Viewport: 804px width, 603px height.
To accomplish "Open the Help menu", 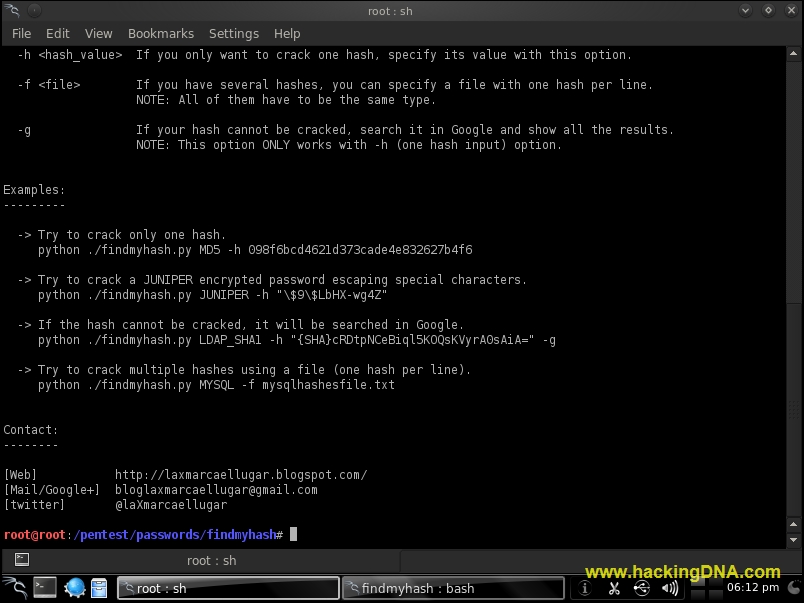I will pos(287,34).
